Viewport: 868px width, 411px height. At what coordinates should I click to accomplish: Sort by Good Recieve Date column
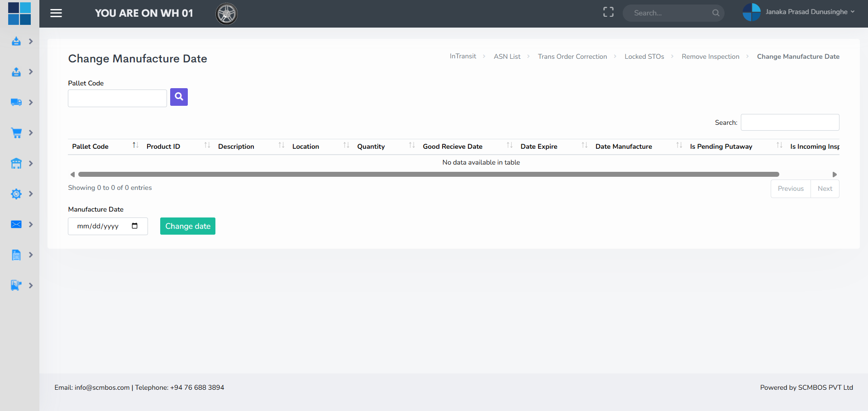467,146
